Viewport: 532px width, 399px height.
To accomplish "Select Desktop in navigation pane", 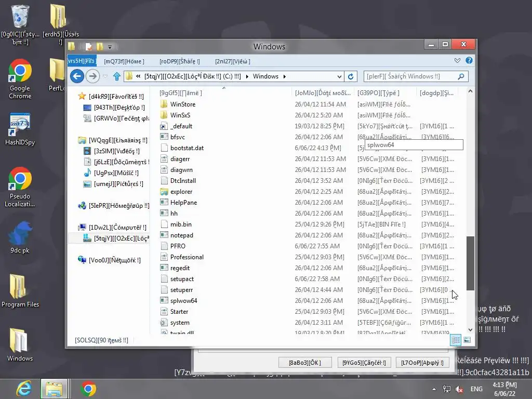I will click(x=114, y=107).
